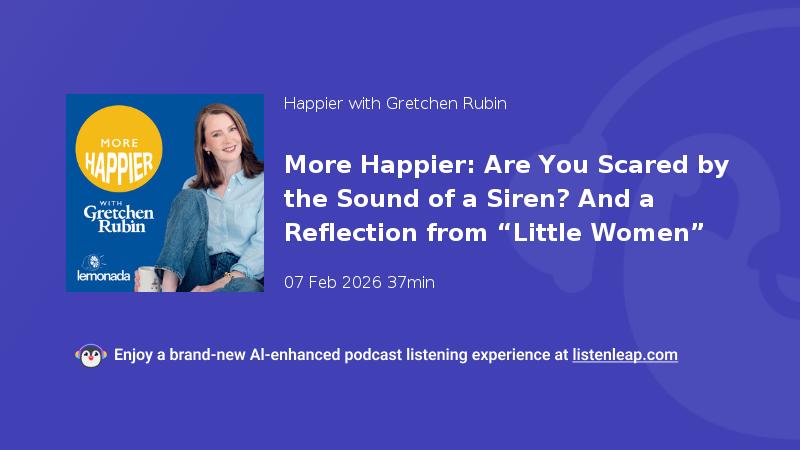This screenshot has width=800, height=450.
Task: Click the episode date and length 07 Feb 2026 37min
Action: pyautogui.click(x=359, y=282)
